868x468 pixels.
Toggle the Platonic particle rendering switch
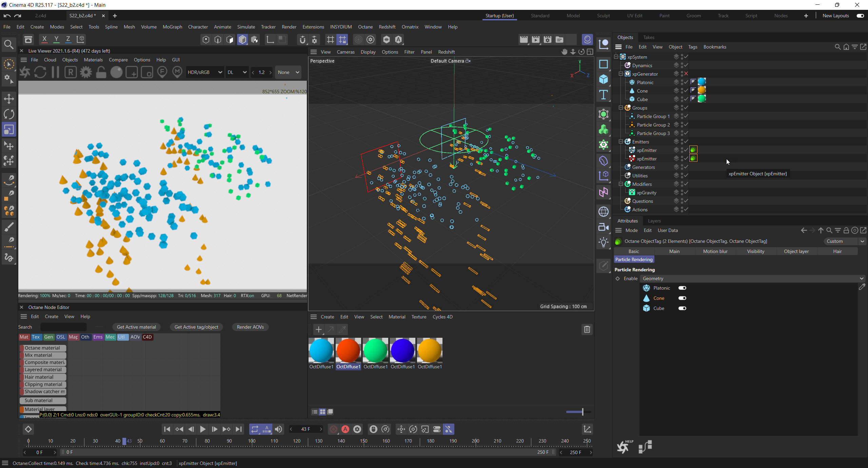(x=682, y=288)
